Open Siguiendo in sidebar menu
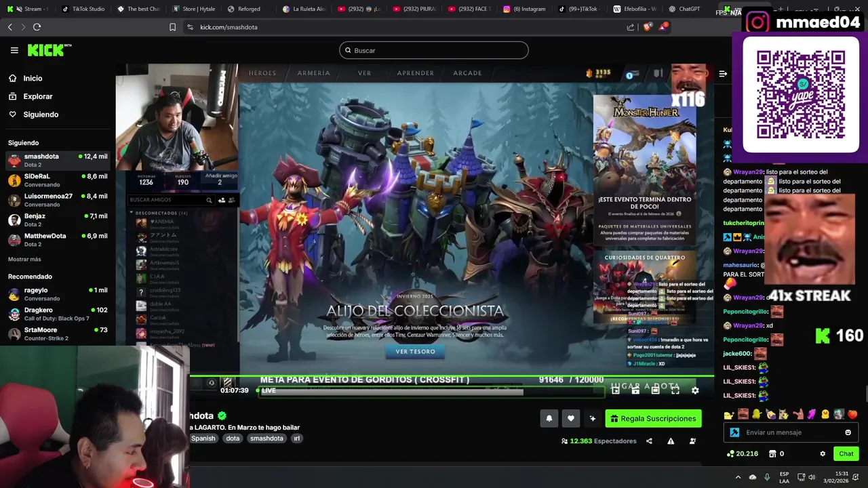Screen dimensions: 868x488 (x=41, y=115)
